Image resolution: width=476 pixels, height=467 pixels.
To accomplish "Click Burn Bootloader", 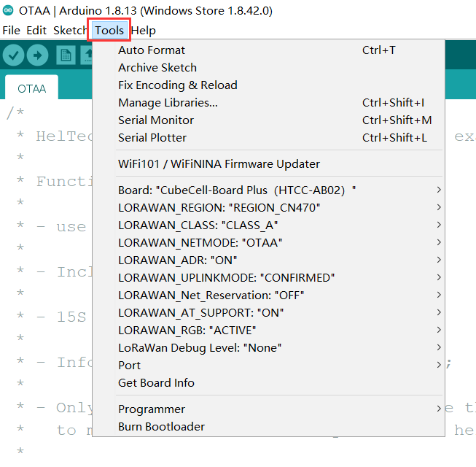I will (161, 426).
